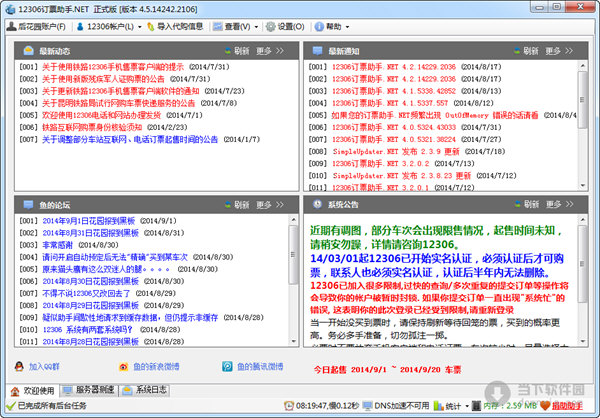Viewport: 600px width, 418px height.
Task: Click 今日起售 2014/9/1 ~ 2014/9/20 车票 text
Action: point(387,370)
